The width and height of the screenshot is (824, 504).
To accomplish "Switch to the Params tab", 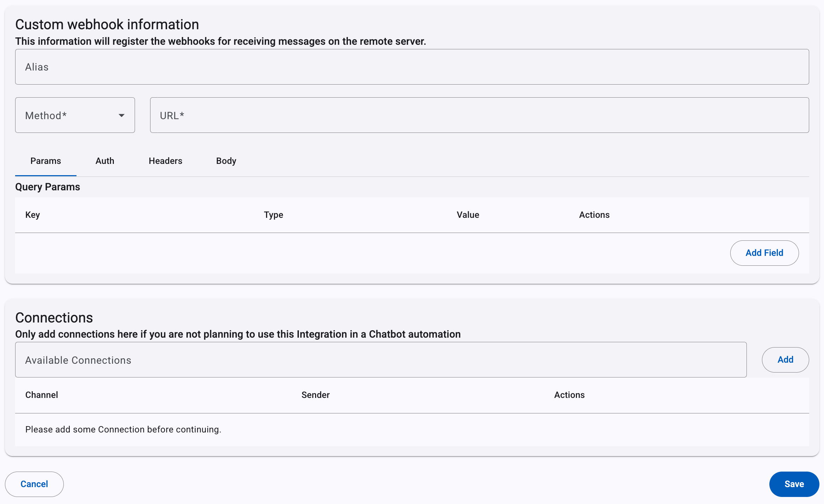I will [x=46, y=161].
